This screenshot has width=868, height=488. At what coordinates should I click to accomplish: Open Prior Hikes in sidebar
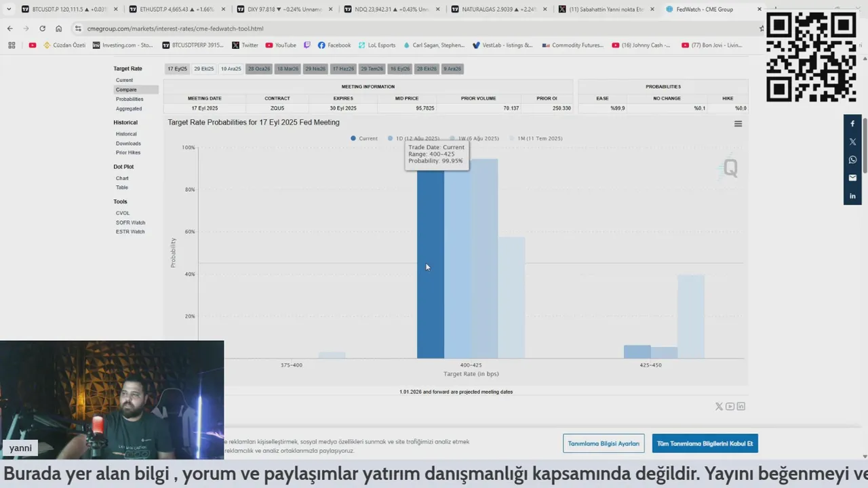(x=128, y=152)
